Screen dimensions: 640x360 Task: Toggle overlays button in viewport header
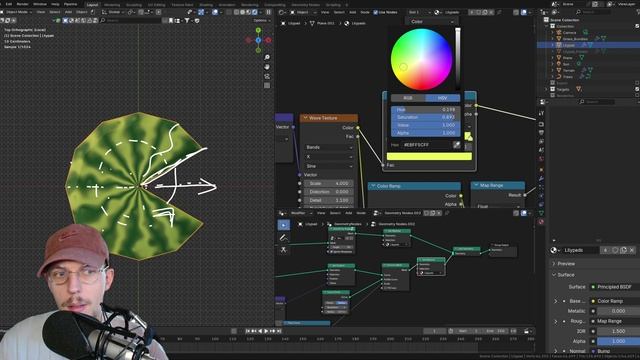(x=215, y=12)
